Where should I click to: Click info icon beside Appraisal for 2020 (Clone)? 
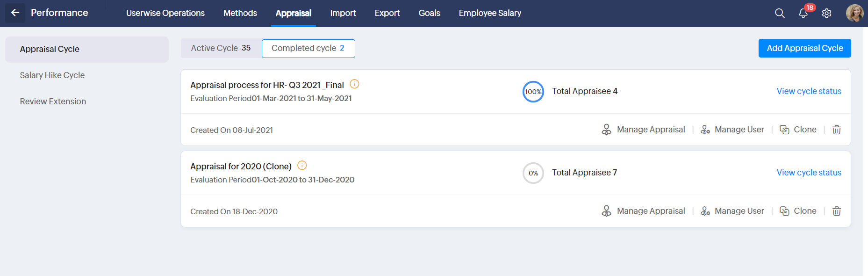[x=302, y=166]
